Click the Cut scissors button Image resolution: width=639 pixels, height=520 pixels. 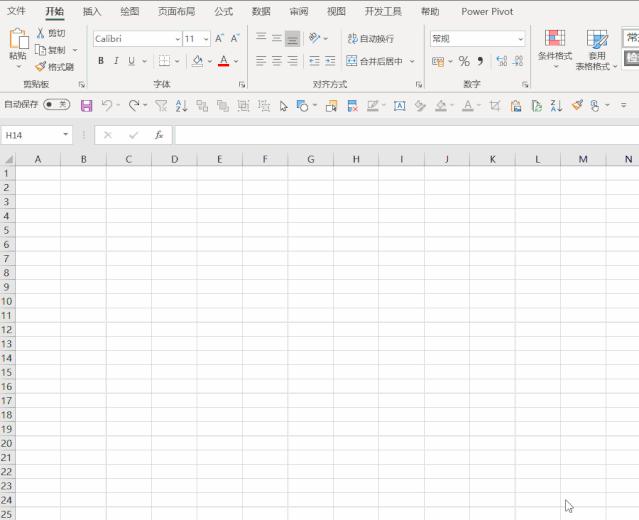tap(51, 33)
